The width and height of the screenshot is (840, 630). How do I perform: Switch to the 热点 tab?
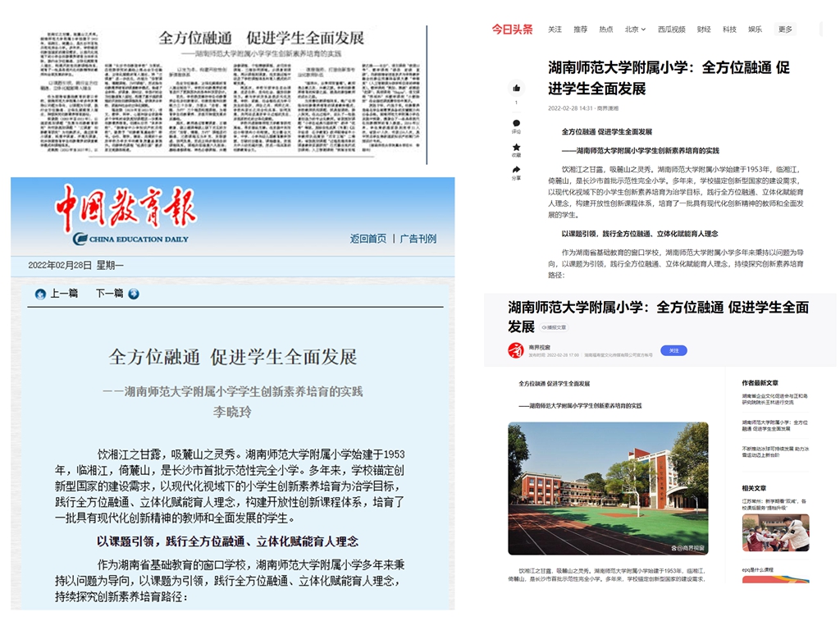click(x=606, y=30)
